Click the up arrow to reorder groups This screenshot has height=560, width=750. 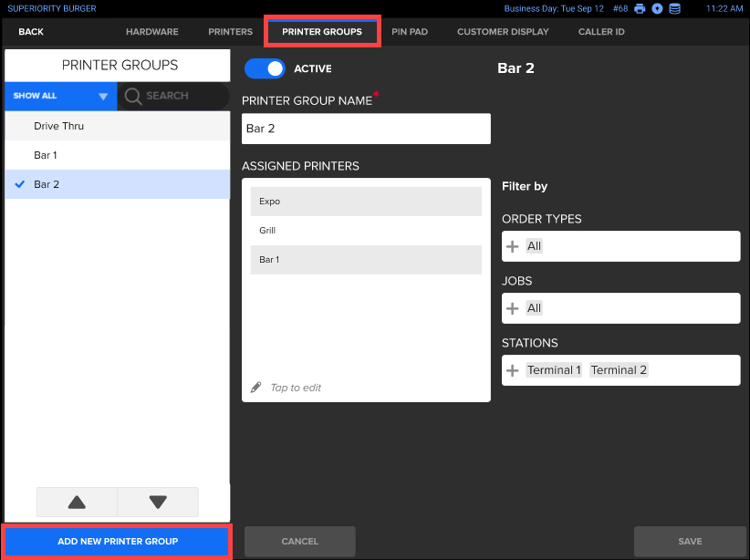click(77, 501)
